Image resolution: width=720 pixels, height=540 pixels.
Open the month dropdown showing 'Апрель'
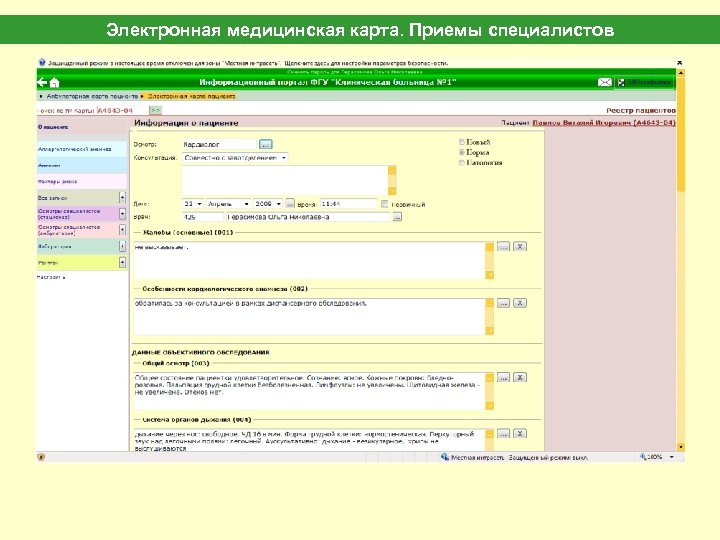click(228, 203)
